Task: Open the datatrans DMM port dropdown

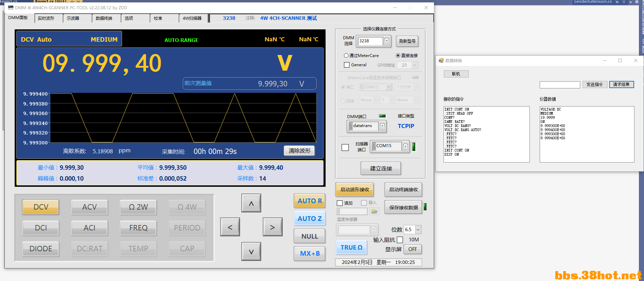Action: pos(383,126)
